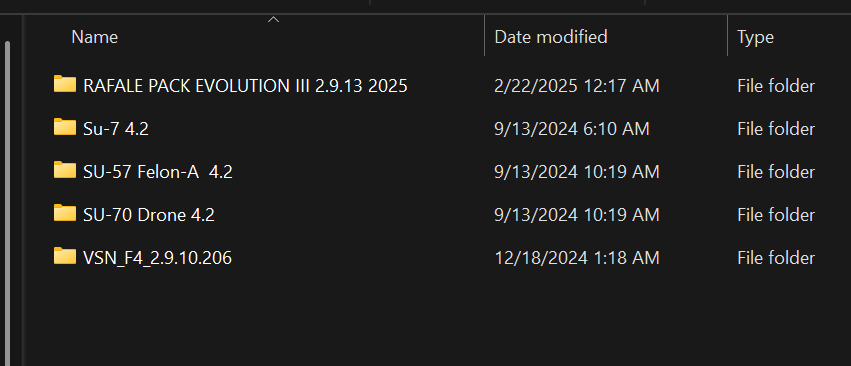
Task: Sort files by the Name column
Action: [x=94, y=37]
